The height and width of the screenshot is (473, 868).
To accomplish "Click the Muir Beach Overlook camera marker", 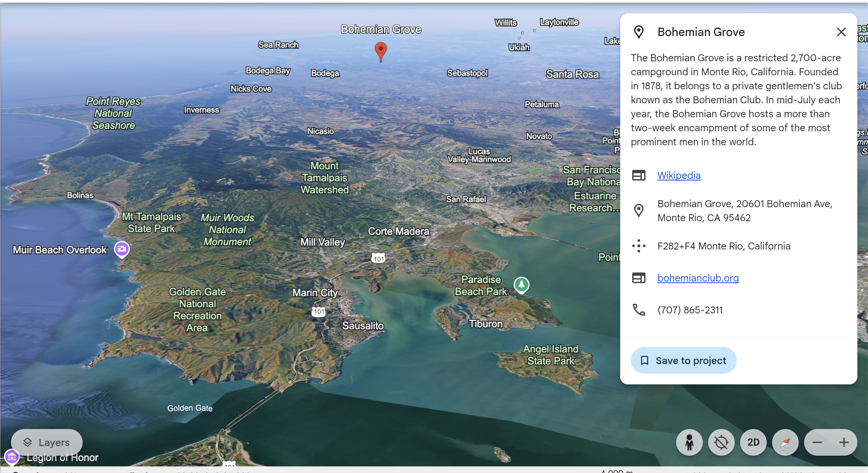I will pyautogui.click(x=122, y=249).
